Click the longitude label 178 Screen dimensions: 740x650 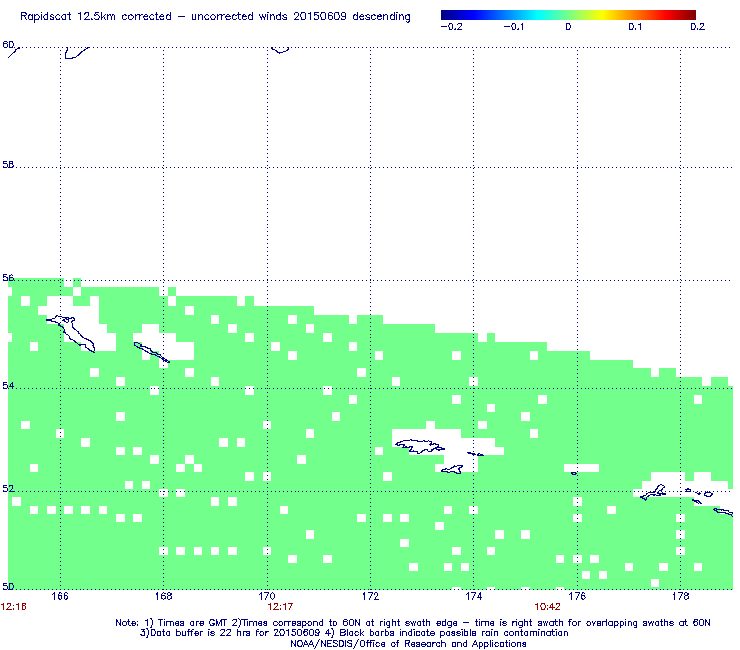pyautogui.click(x=681, y=596)
